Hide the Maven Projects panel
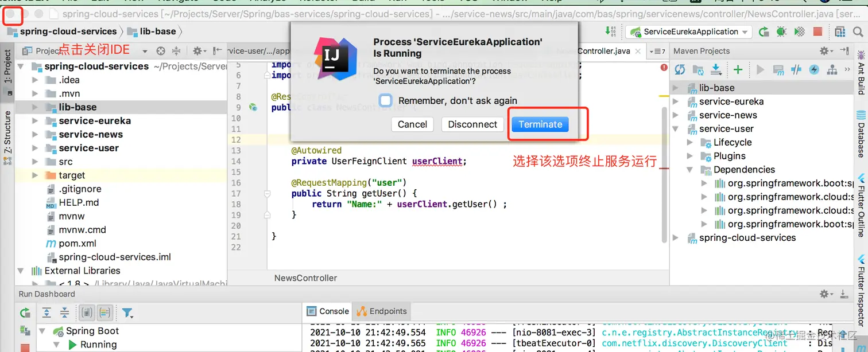The width and height of the screenshot is (868, 352). [844, 51]
